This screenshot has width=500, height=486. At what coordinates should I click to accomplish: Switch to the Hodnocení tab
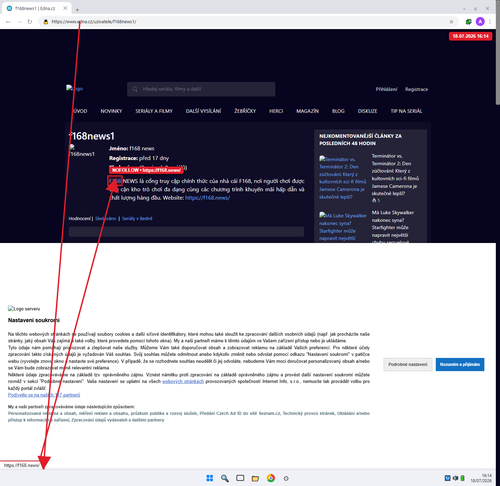79,219
